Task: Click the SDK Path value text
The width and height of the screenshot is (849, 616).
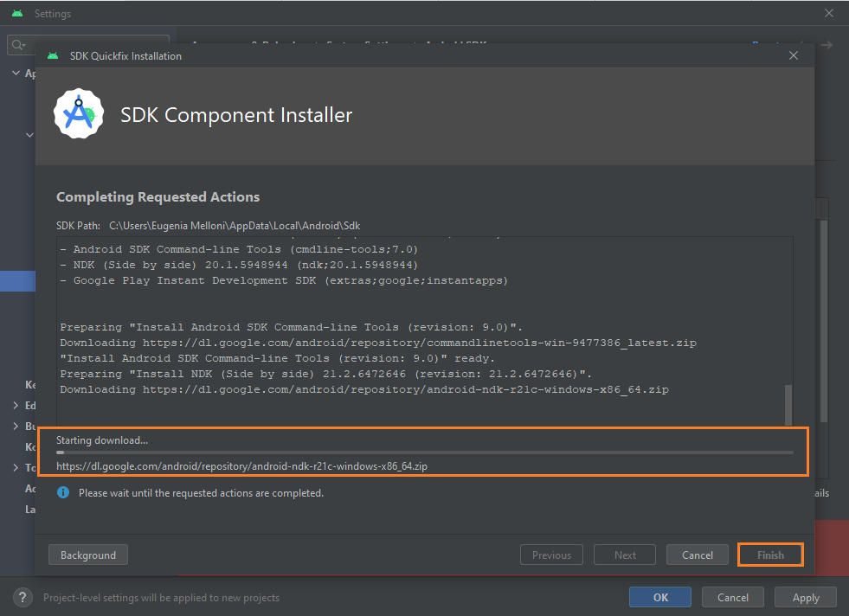Action: pyautogui.click(x=235, y=226)
